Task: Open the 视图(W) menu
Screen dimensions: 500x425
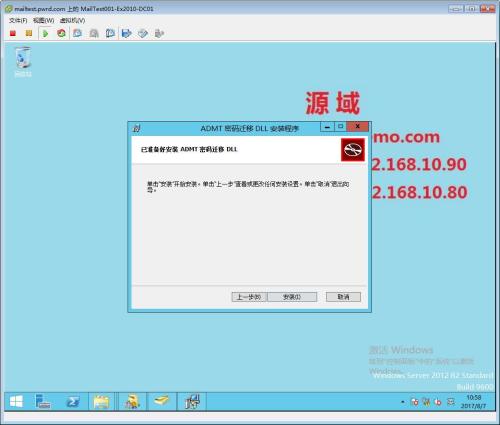Action: click(x=44, y=20)
